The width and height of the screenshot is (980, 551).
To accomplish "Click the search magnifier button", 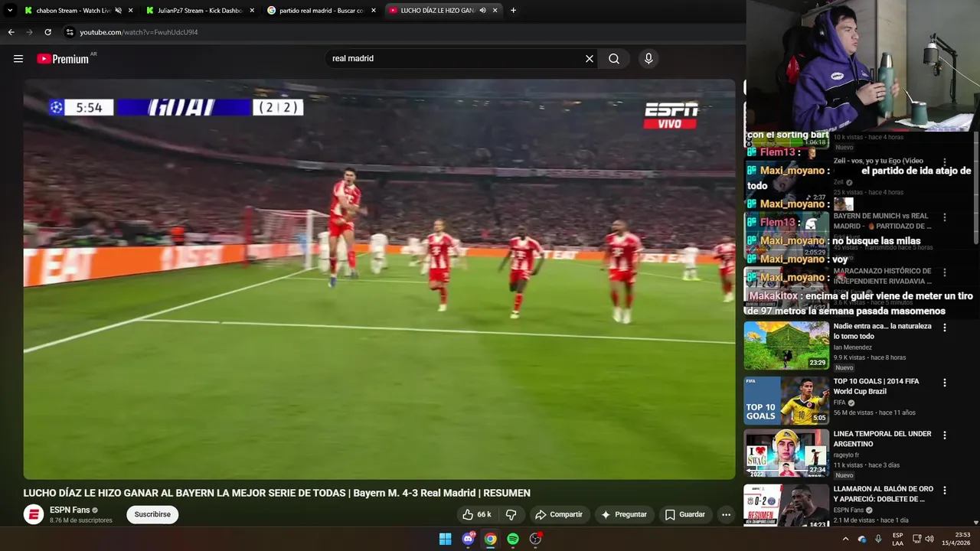I will point(614,58).
